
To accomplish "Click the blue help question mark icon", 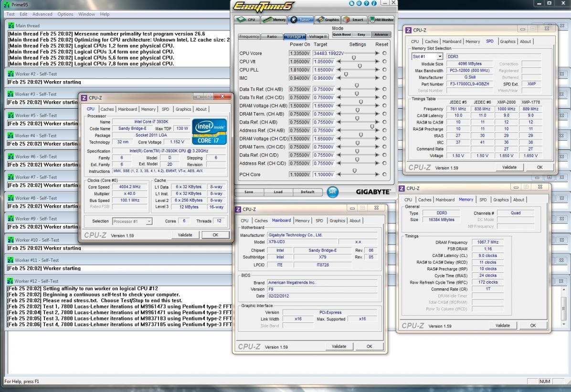I will [x=367, y=3].
